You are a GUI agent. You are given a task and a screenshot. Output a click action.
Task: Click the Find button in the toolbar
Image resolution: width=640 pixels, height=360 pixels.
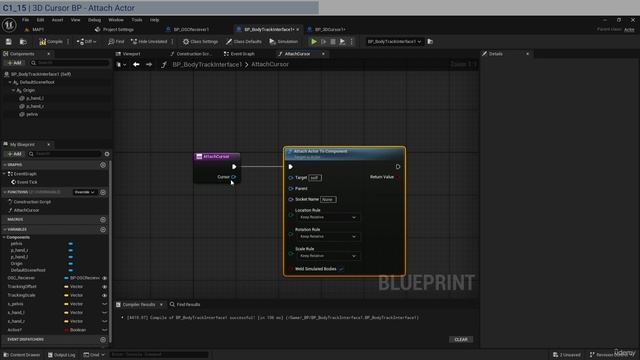click(116, 42)
